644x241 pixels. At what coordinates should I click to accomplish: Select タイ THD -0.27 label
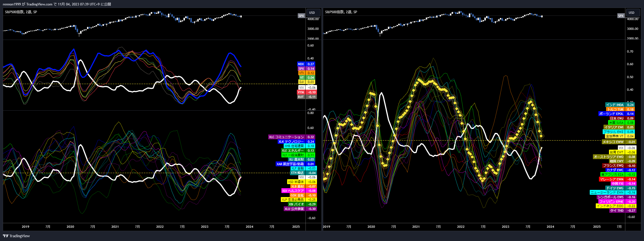[623, 211]
